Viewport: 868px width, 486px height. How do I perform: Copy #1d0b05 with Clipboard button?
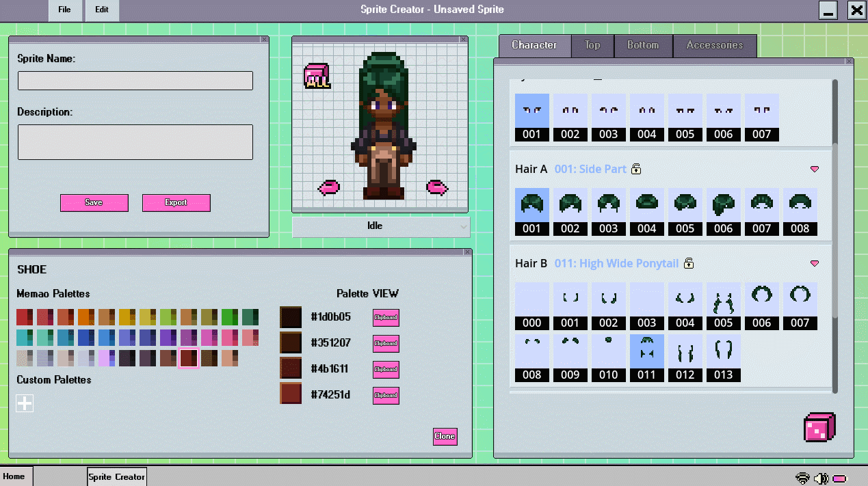pyautogui.click(x=386, y=317)
